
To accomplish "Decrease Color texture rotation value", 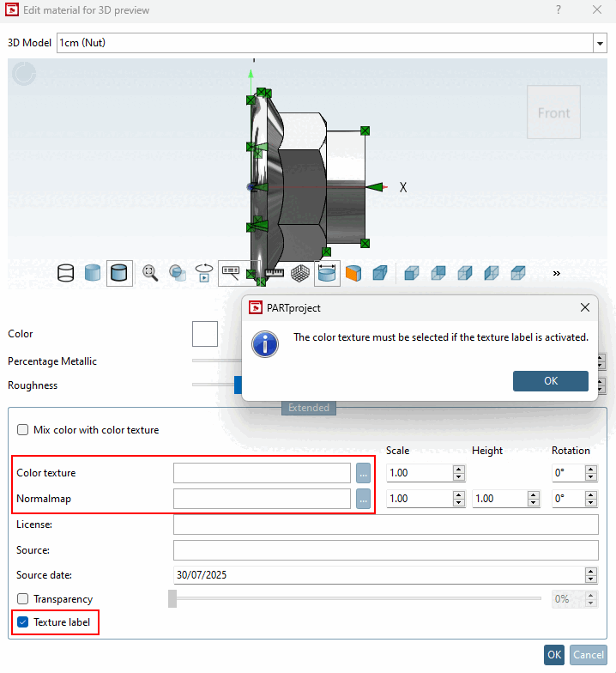I will click(590, 477).
